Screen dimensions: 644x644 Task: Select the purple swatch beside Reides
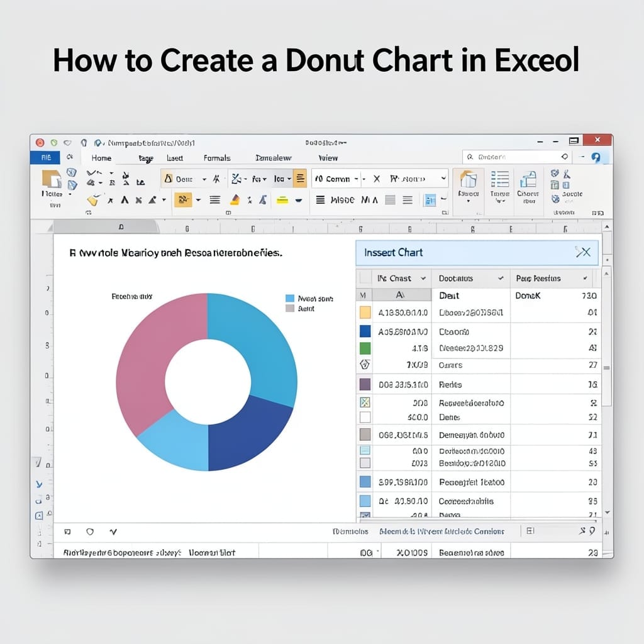365,384
